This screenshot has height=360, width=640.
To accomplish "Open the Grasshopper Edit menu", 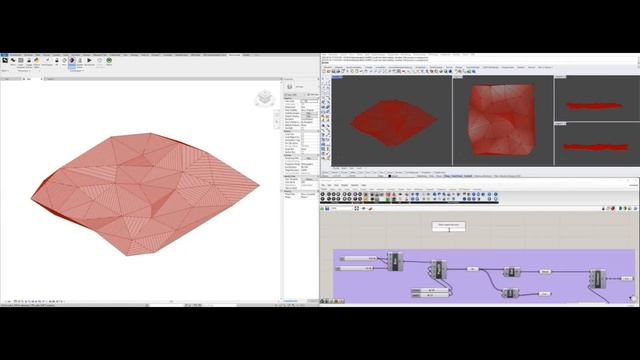I will (x=330, y=185).
